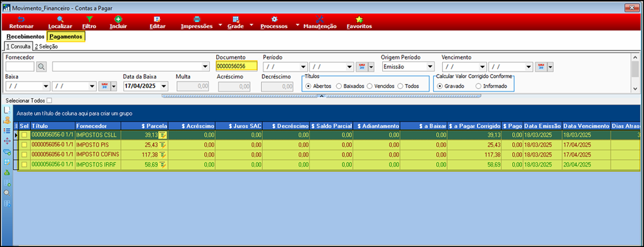The image size is (644, 247).
Task: Click the Favoritos star icon
Action: point(359,19)
